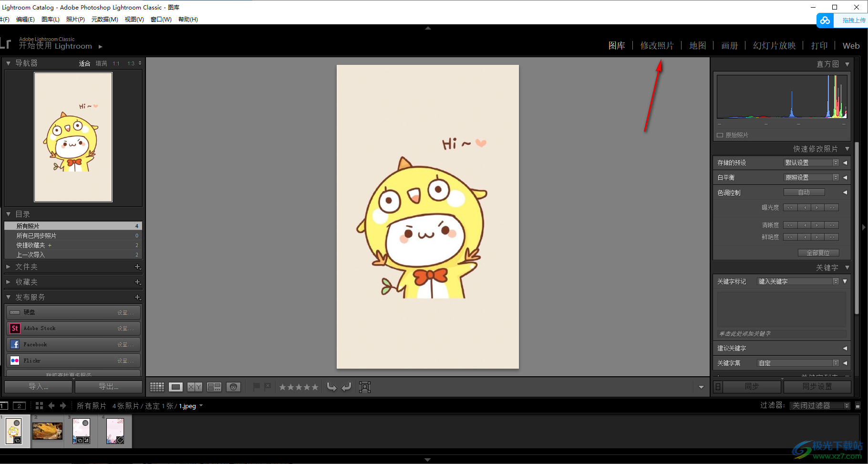The width and height of the screenshot is (868, 464).
Task: Expand the Collections panel
Action: click(8, 282)
